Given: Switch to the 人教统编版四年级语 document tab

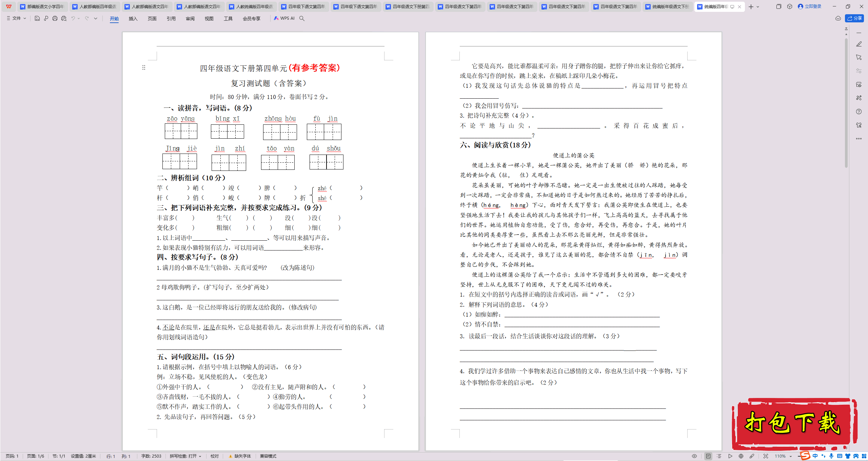Looking at the screenshot, I should (251, 6).
